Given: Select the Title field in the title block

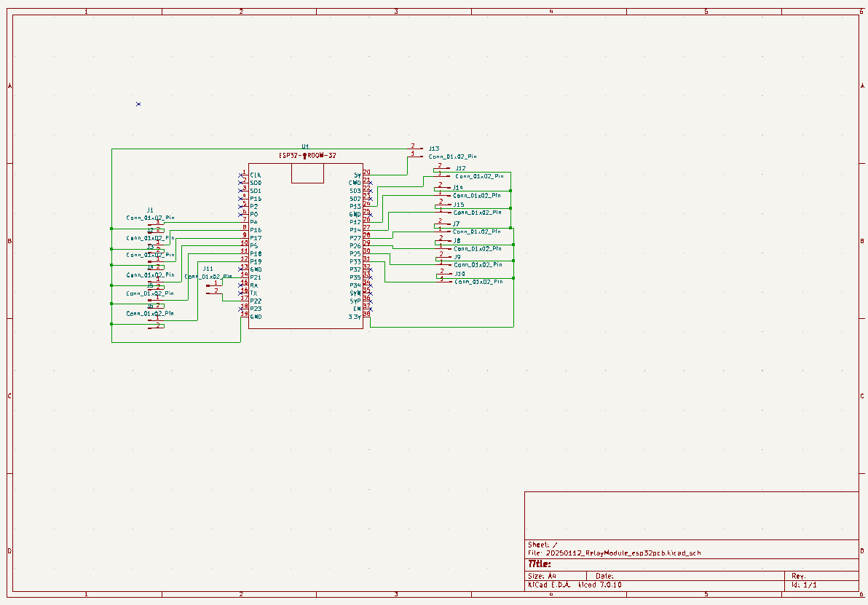Looking at the screenshot, I should coord(540,564).
